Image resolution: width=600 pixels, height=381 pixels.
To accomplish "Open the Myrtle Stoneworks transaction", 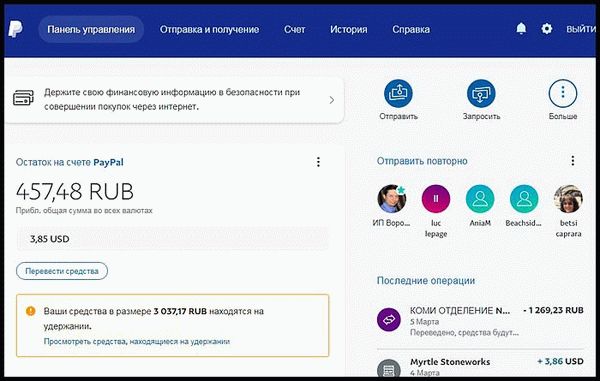I will tap(480, 366).
